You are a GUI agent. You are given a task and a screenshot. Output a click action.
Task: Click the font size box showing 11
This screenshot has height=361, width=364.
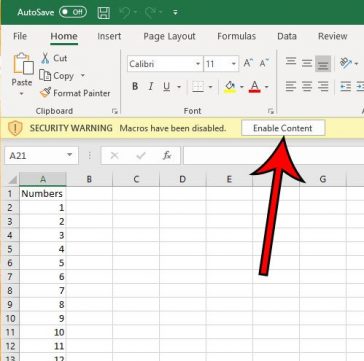pos(217,64)
